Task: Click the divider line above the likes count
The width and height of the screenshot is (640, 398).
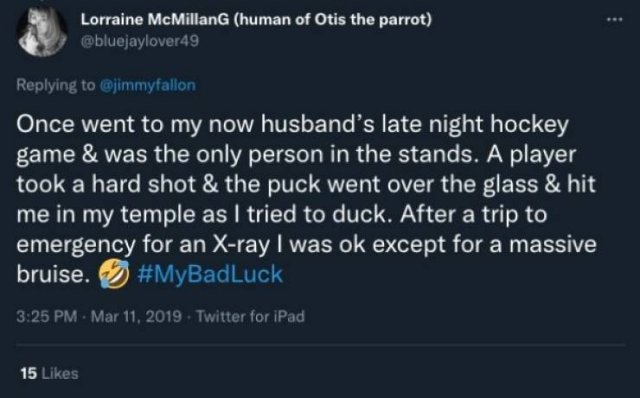Action: coord(320,345)
